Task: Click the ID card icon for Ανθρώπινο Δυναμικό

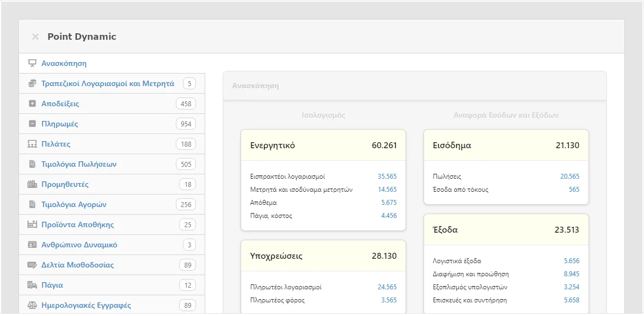Action: pos(32,245)
